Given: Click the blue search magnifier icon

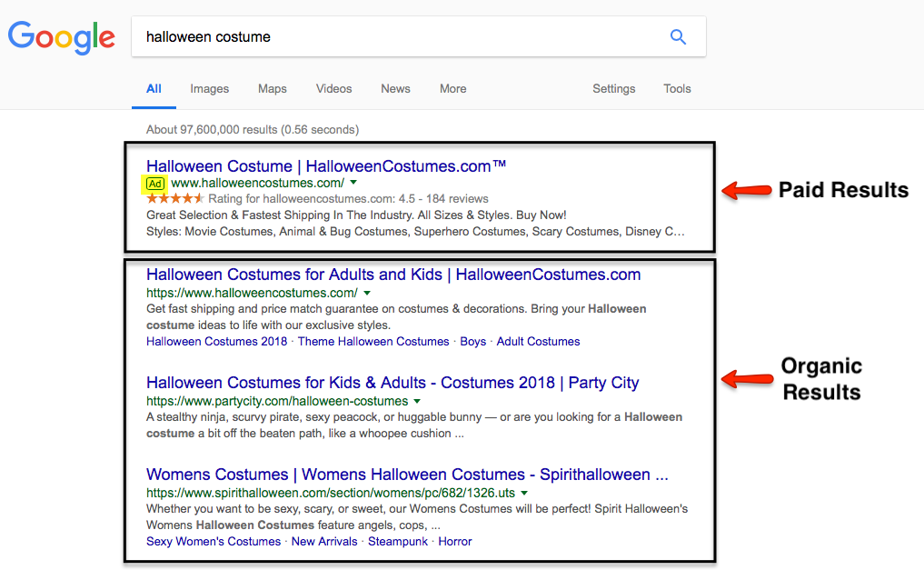Looking at the screenshot, I should click(x=679, y=36).
